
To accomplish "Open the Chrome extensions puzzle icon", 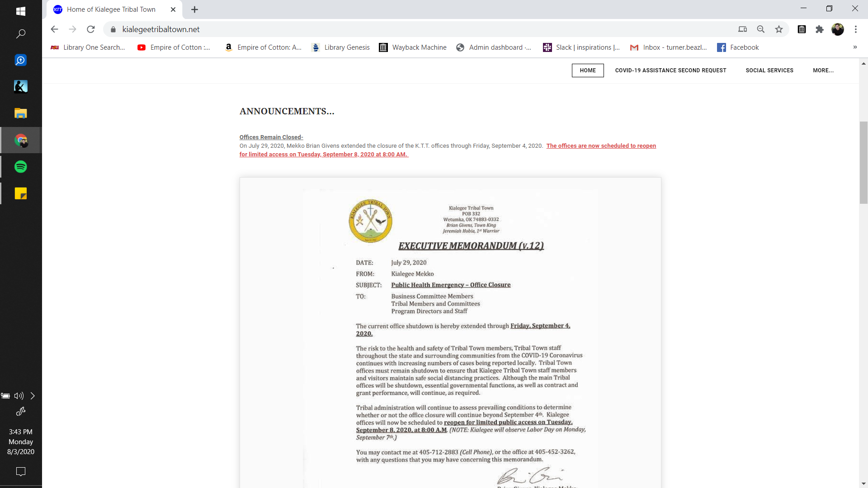I will coord(820,29).
